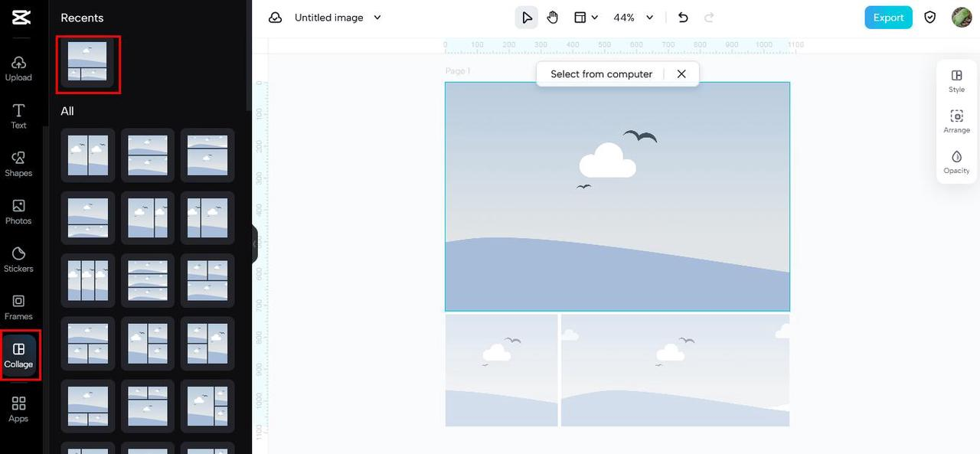
Task: Click the Export button
Action: point(888,18)
